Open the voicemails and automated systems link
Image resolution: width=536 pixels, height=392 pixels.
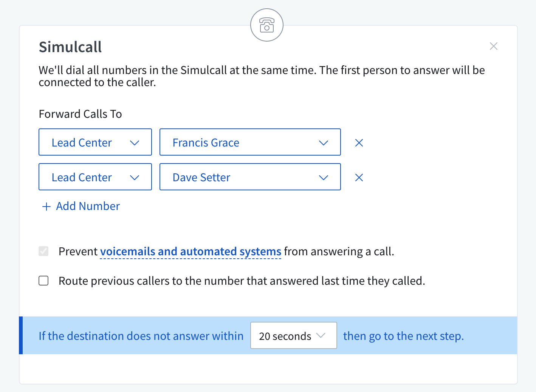click(191, 252)
